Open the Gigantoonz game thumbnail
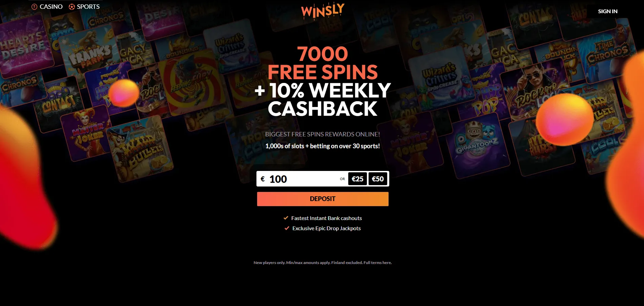The height and width of the screenshot is (306, 644). [477, 144]
